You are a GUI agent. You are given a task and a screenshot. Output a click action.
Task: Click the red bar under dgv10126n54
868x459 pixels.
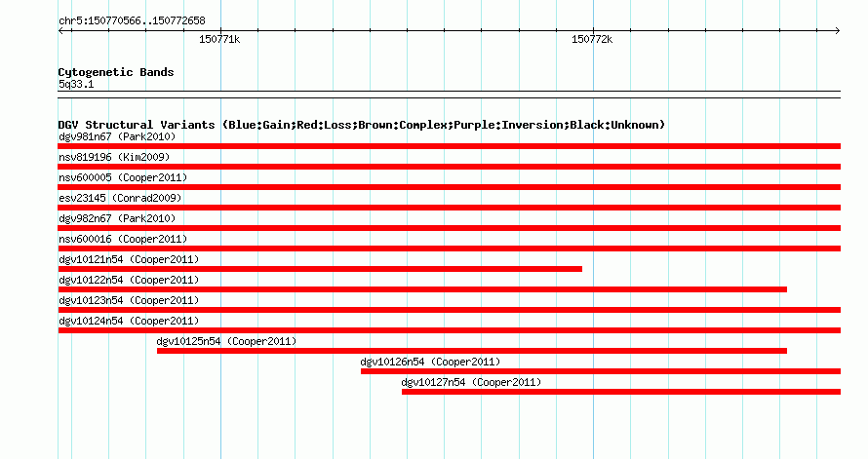pos(601,371)
